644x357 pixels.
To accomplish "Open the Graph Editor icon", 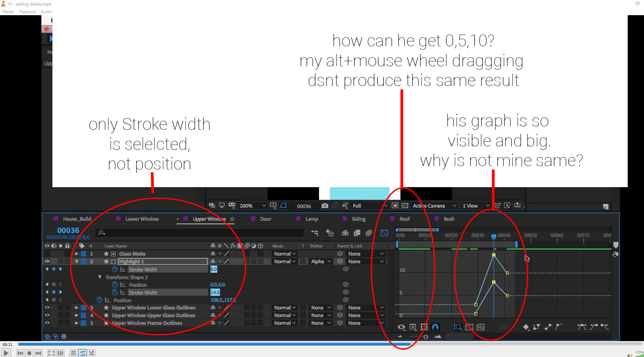I will (384, 233).
